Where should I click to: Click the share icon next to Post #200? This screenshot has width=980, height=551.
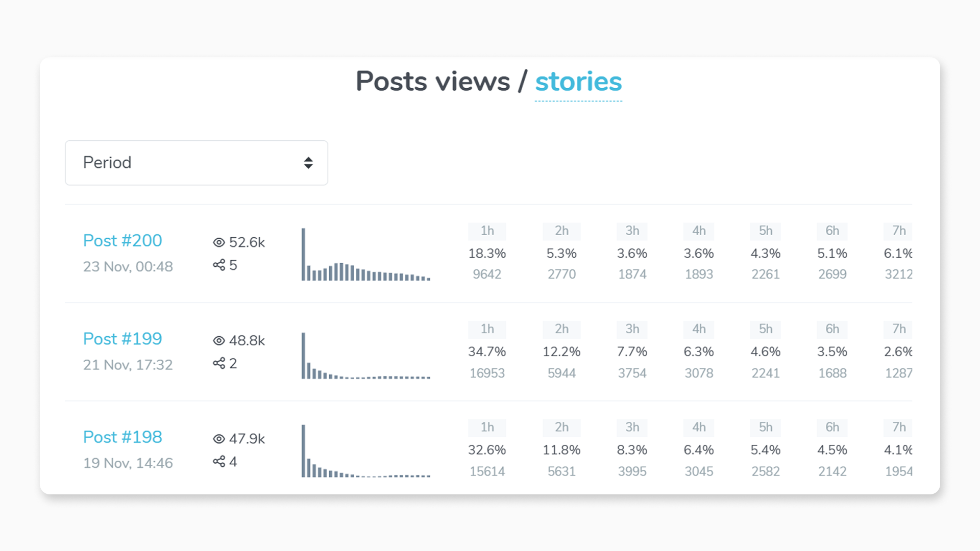tap(219, 265)
